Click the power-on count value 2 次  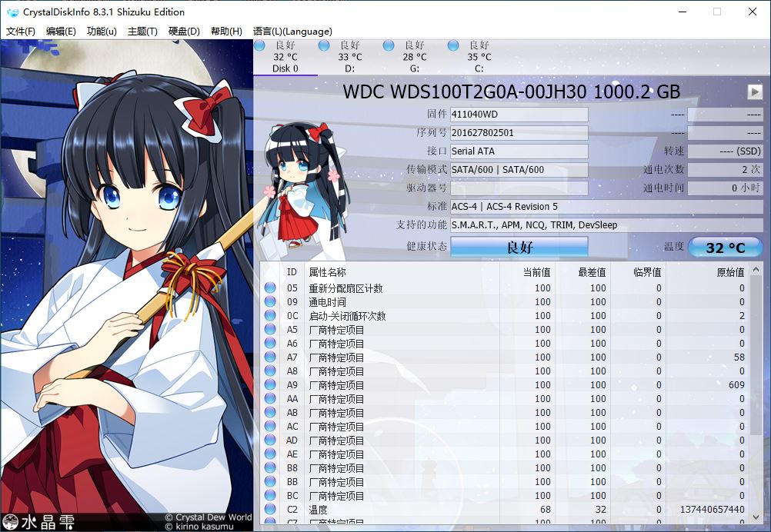click(726, 169)
